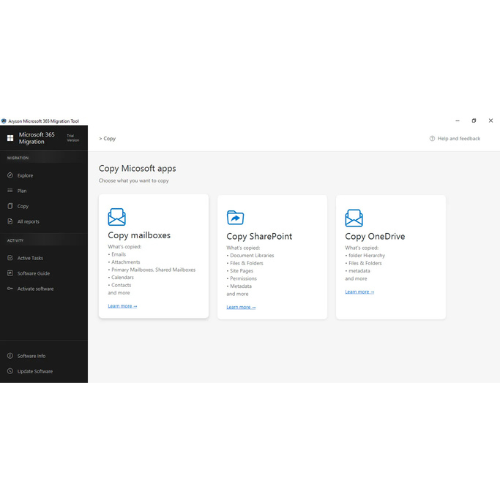Click the 'Permissions' bullet text
500x500 pixels.
coord(243,278)
